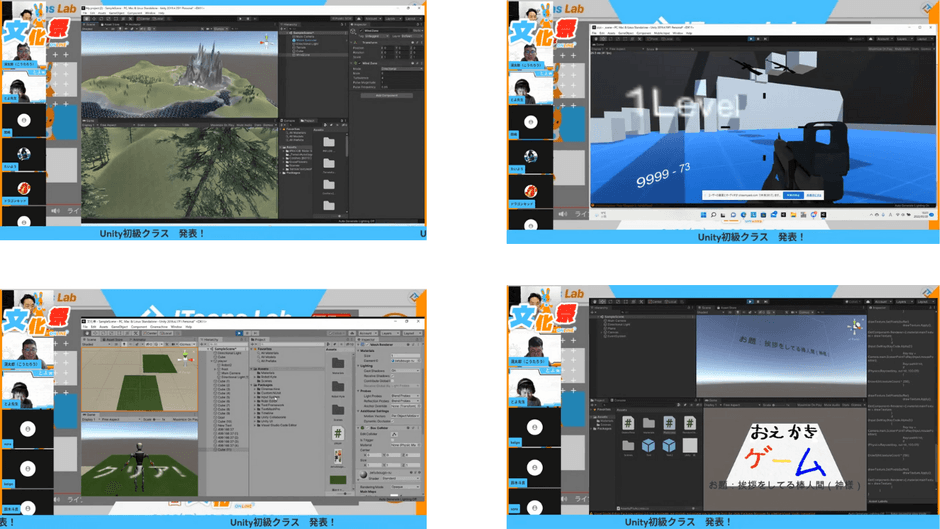Open the GameObject menu in bottom-left Unity editor

(118, 326)
